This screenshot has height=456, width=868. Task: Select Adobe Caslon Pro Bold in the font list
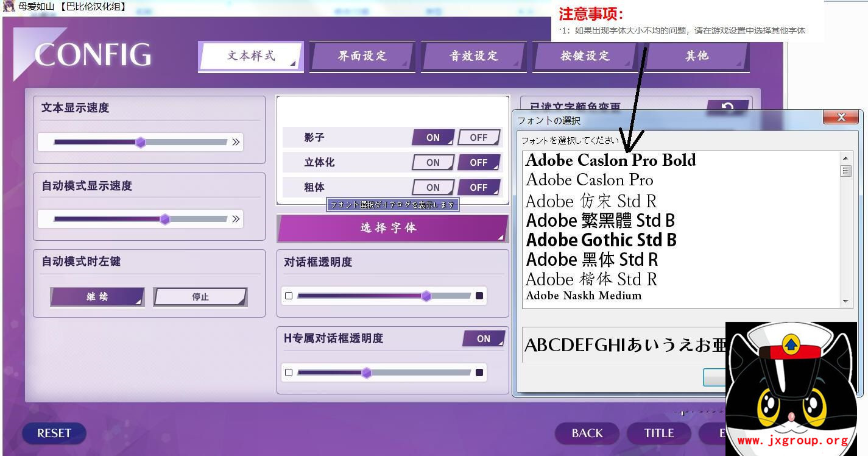610,160
